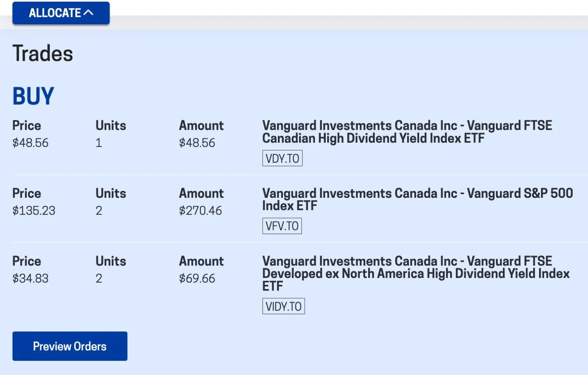588x375 pixels.
Task: Click the Units value in VIDY.TO row
Action: (99, 278)
